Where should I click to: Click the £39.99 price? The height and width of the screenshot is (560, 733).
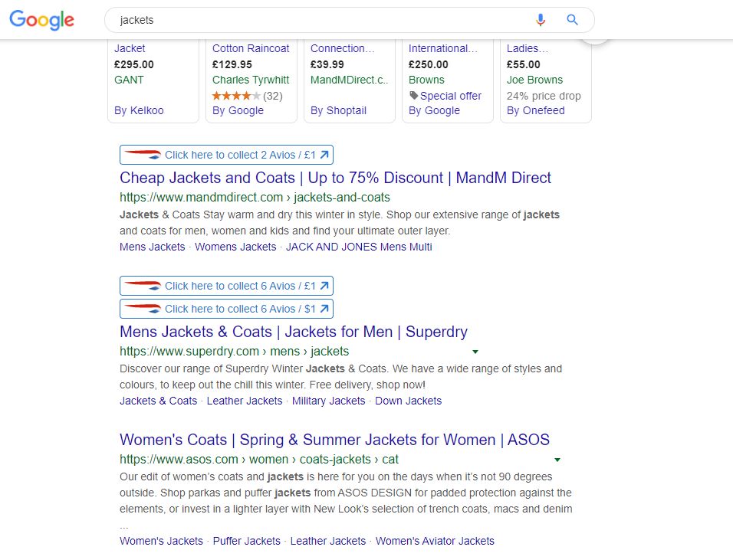pyautogui.click(x=327, y=64)
